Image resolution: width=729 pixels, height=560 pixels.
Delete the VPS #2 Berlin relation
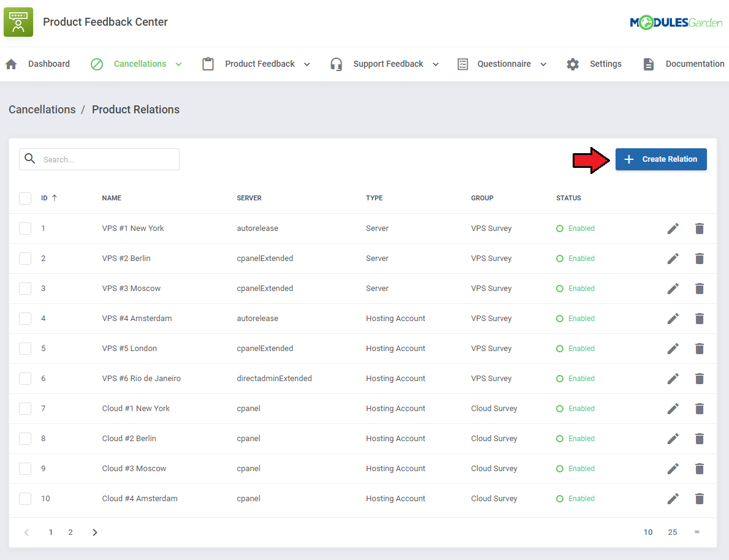click(699, 259)
